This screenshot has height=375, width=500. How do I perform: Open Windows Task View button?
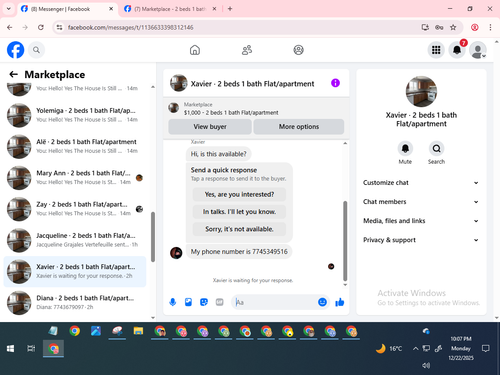(31, 349)
